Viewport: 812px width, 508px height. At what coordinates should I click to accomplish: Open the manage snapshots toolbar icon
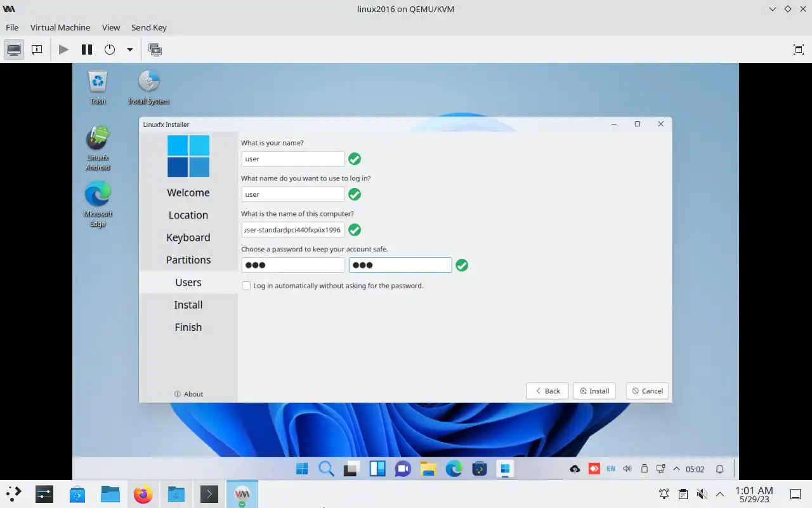click(x=155, y=50)
